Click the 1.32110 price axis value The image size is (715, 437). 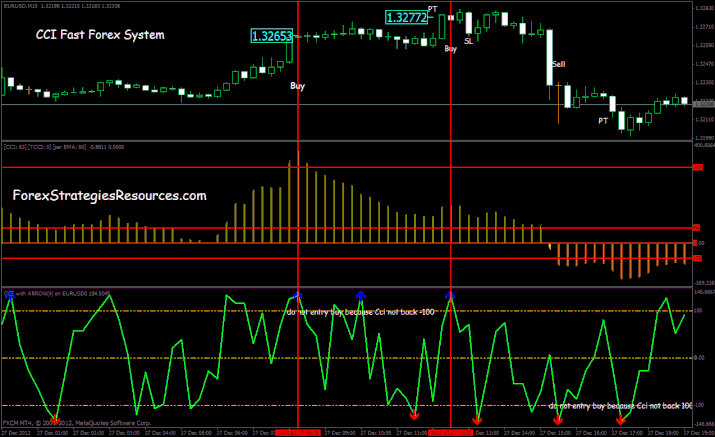(x=704, y=120)
